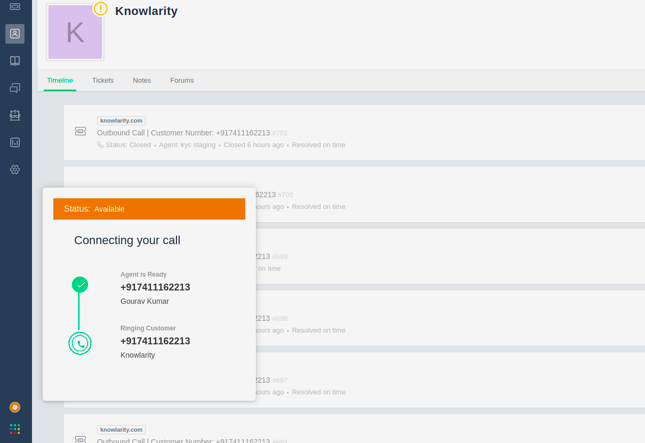The image size is (645, 443).
Task: Open ticket number #697
Action: [280, 380]
